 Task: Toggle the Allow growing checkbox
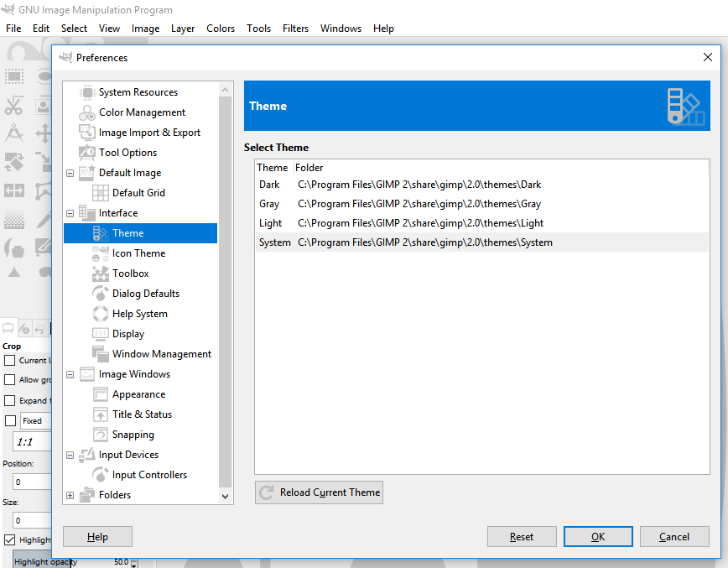[10, 380]
